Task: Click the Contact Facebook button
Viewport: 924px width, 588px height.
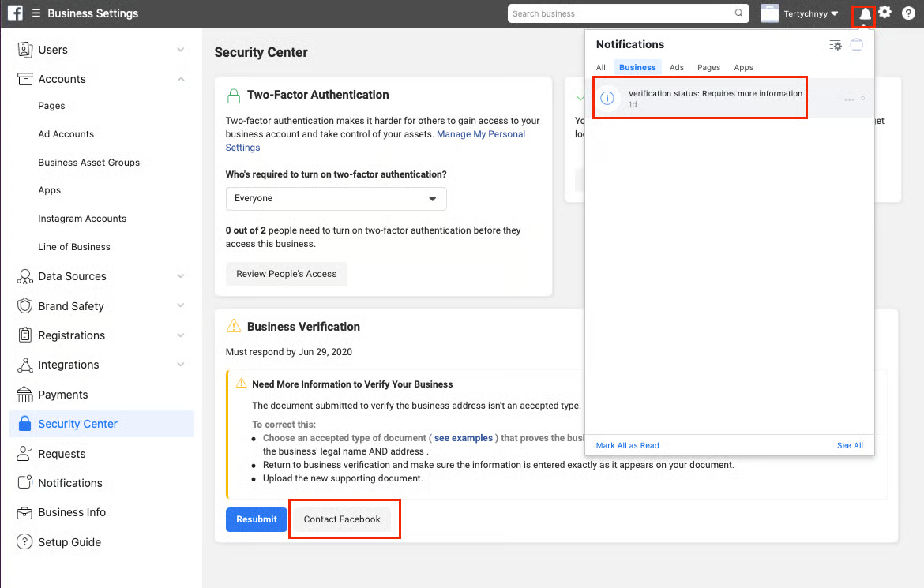Action: (x=342, y=519)
